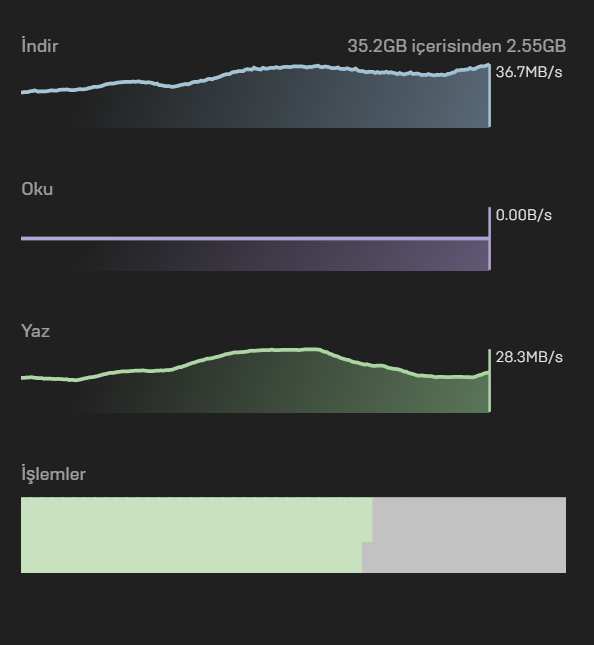Select the 35.2GB içerisinden 2.55GB text
This screenshot has width=594, height=645.
(457, 46)
